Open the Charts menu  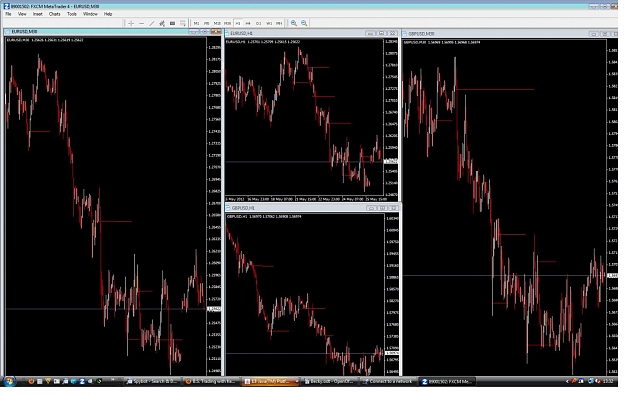click(54, 14)
